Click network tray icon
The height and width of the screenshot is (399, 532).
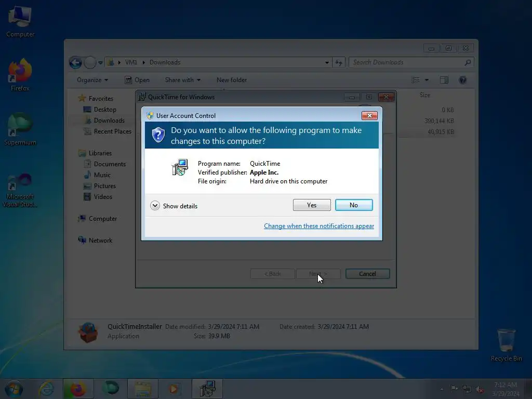[467, 389]
